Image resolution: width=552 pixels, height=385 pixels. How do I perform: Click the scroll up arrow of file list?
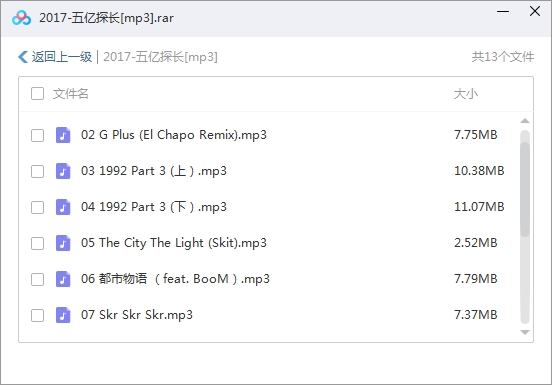pos(525,121)
